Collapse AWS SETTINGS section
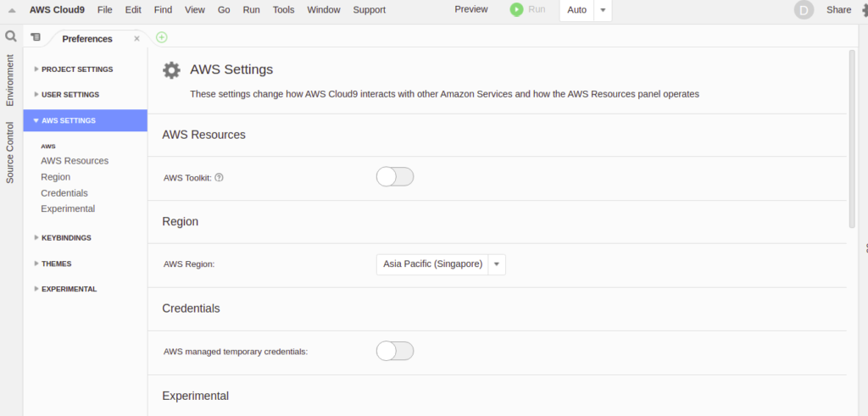The width and height of the screenshot is (868, 416). (x=86, y=120)
